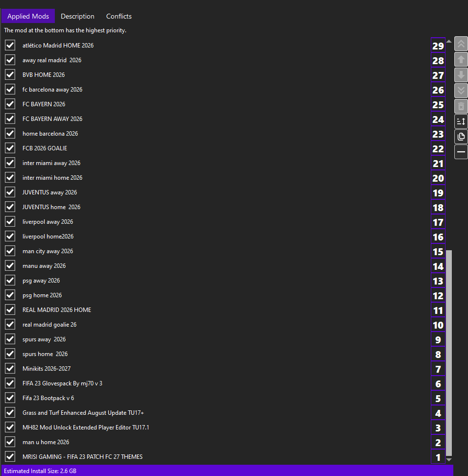Image resolution: width=468 pixels, height=476 pixels.
Task: Uncheck Grass and Turf Enhanced checkbox
Action: [x=10, y=412]
